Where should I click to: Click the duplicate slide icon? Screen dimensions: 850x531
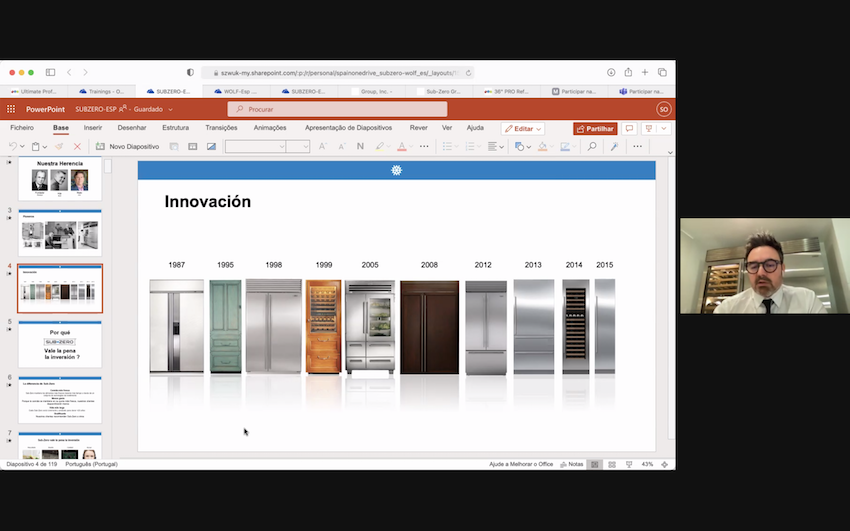pos(174,146)
